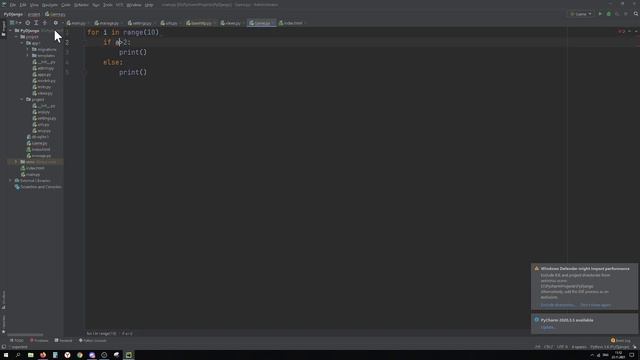640x360 pixels.
Task: Switch to the index.html editor tab
Action: tap(291, 23)
